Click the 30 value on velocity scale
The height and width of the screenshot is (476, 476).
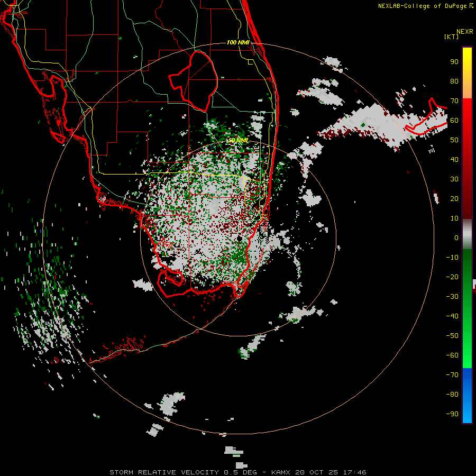[454, 179]
